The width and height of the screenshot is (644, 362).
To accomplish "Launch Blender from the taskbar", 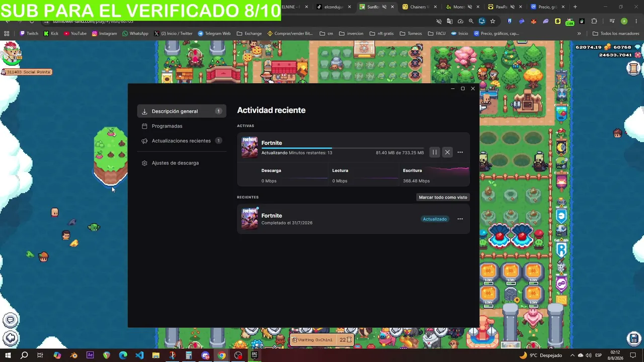I will click(x=73, y=355).
